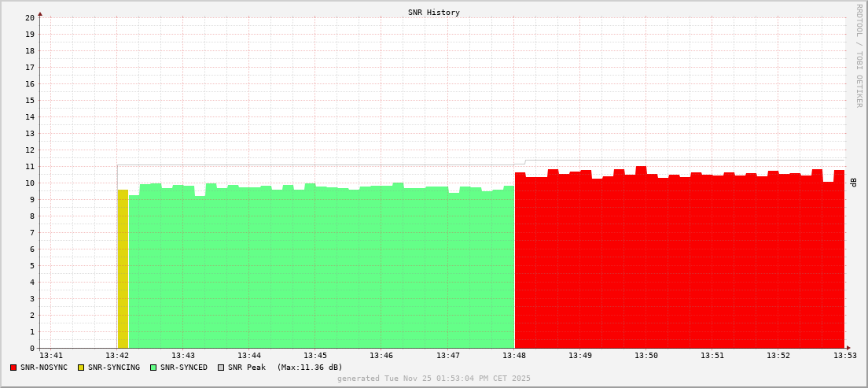The width and height of the screenshot is (868, 388).
Task: Click the red arrow ending the x-axis
Action: [x=848, y=348]
